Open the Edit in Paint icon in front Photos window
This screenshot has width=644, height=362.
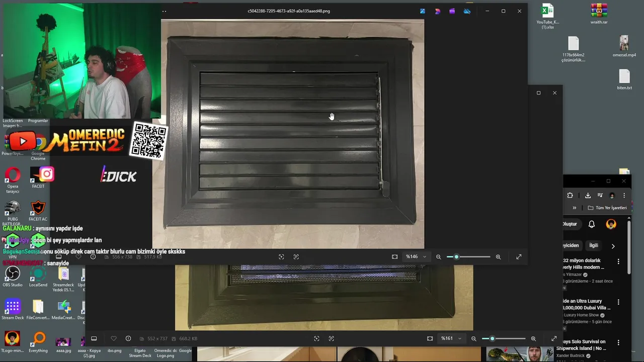(422, 11)
